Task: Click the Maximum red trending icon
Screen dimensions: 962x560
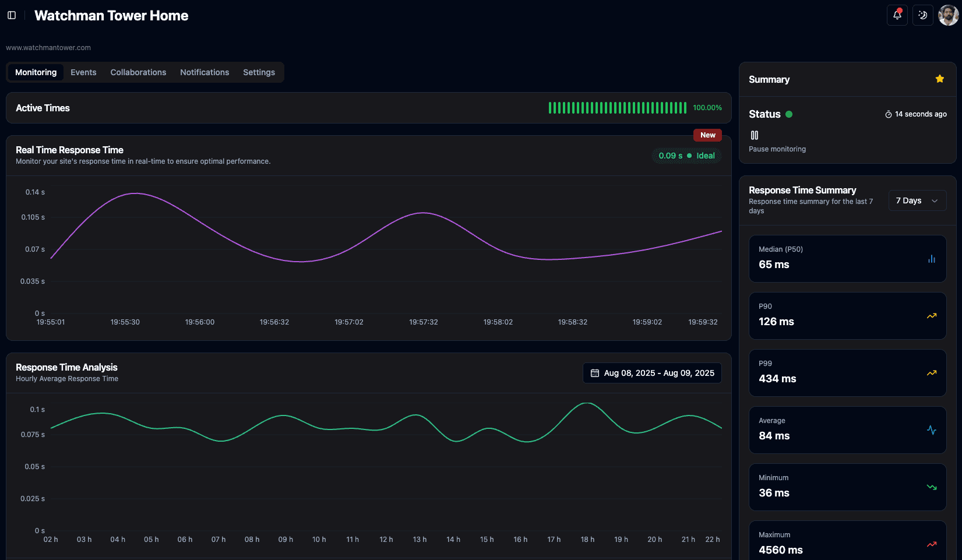Action: click(931, 544)
